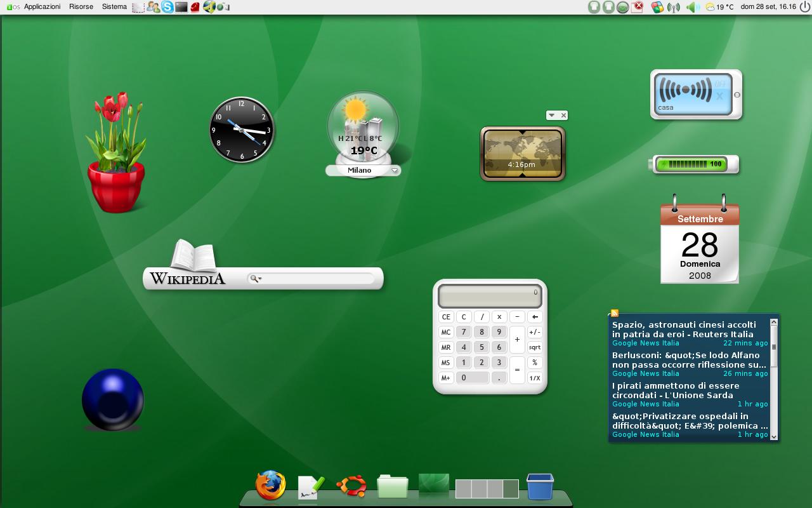The image size is (812, 508).
Task: Open the Berlusconi Alfano headline
Action: pyautogui.click(x=690, y=359)
